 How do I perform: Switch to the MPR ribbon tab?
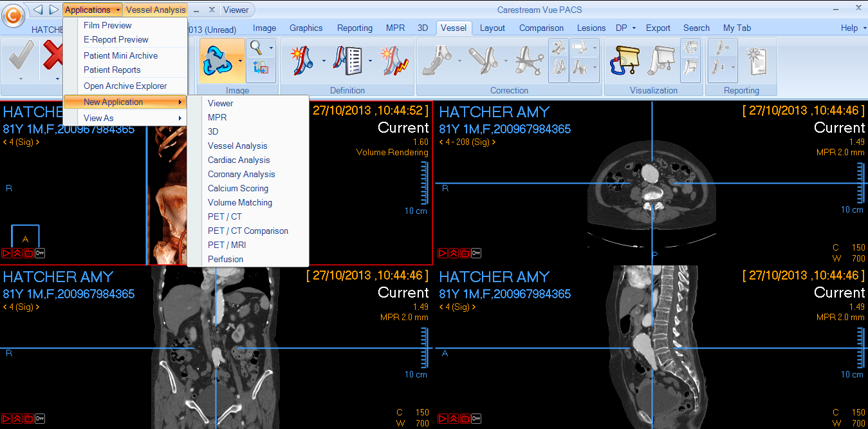click(x=395, y=28)
